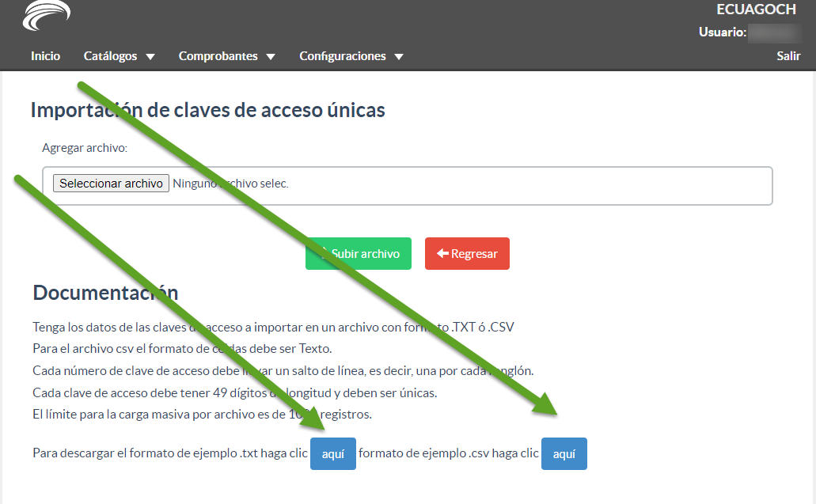
Task: Expand the Catálogos dropdown arrow
Action: [150, 57]
